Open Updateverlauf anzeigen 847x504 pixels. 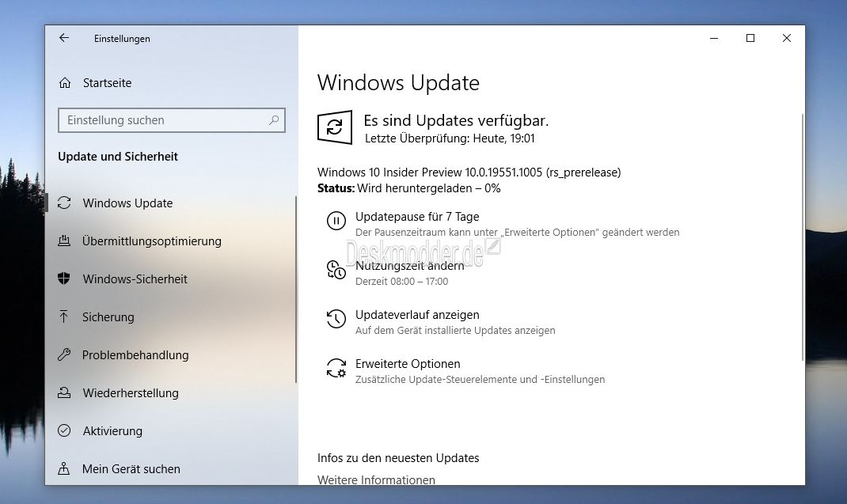click(x=417, y=315)
